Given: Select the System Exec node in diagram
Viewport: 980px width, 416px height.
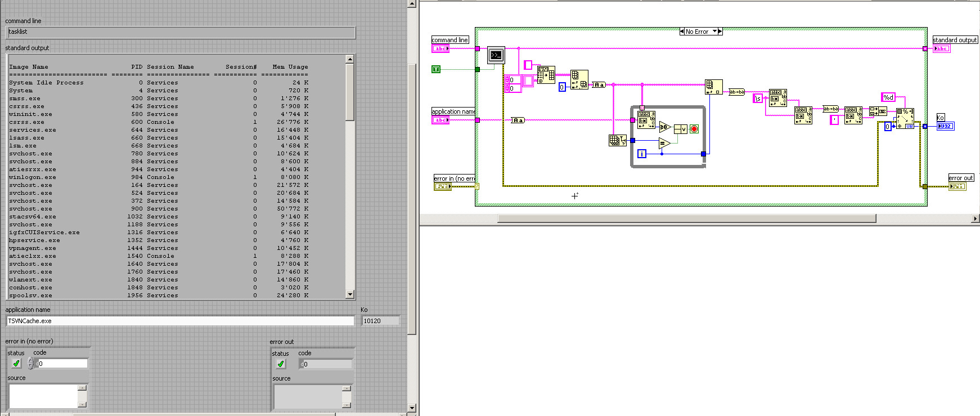Looking at the screenshot, I should pyautogui.click(x=496, y=55).
